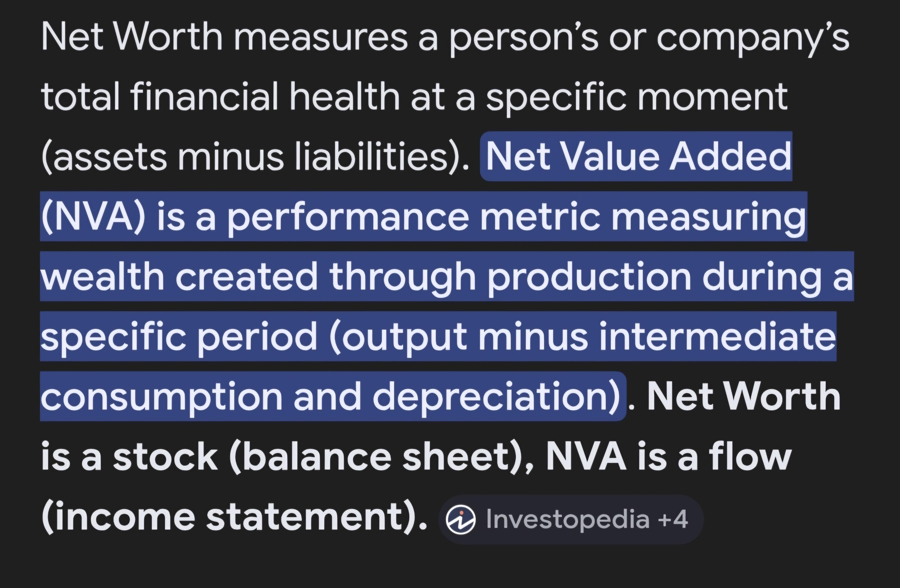Click the word "company's" in first line
This screenshot has height=588, width=900.
click(x=752, y=37)
